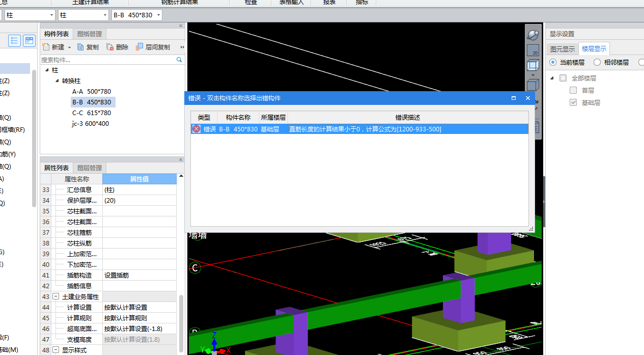Select the wireframe cube view icon
This screenshot has height=355, width=644.
pyautogui.click(x=533, y=65)
